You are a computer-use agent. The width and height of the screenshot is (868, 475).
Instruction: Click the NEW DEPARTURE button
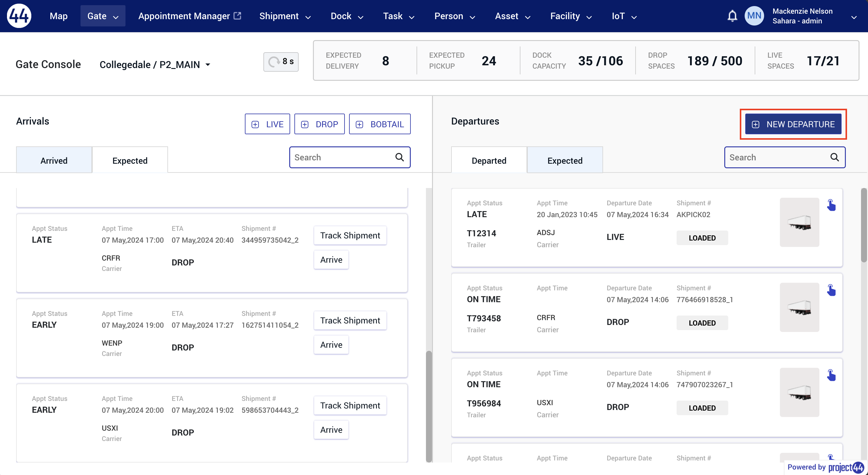pos(793,124)
